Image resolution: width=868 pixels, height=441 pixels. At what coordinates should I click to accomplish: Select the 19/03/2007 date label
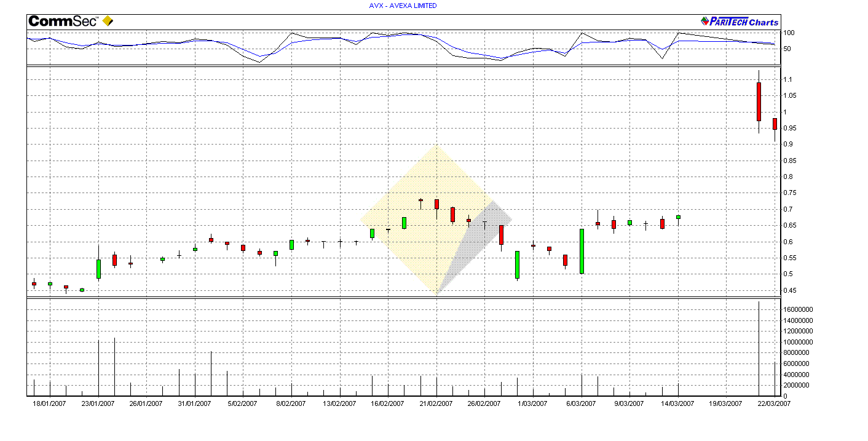click(725, 403)
